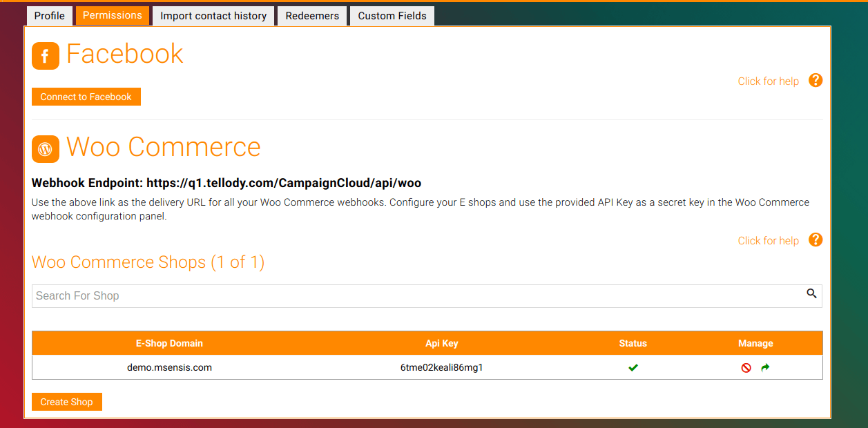Screen dimensions: 868x428
Task: Click the green share arrow for demo.msensis.com
Action: (x=765, y=368)
